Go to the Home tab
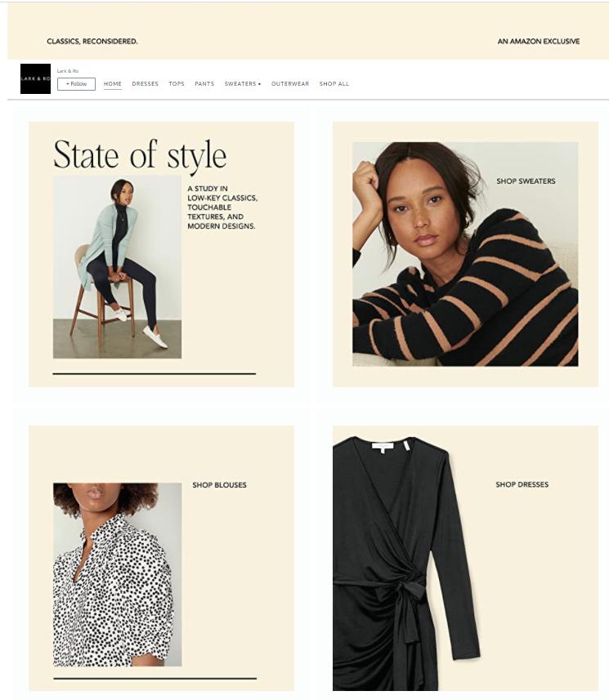 pos(113,84)
